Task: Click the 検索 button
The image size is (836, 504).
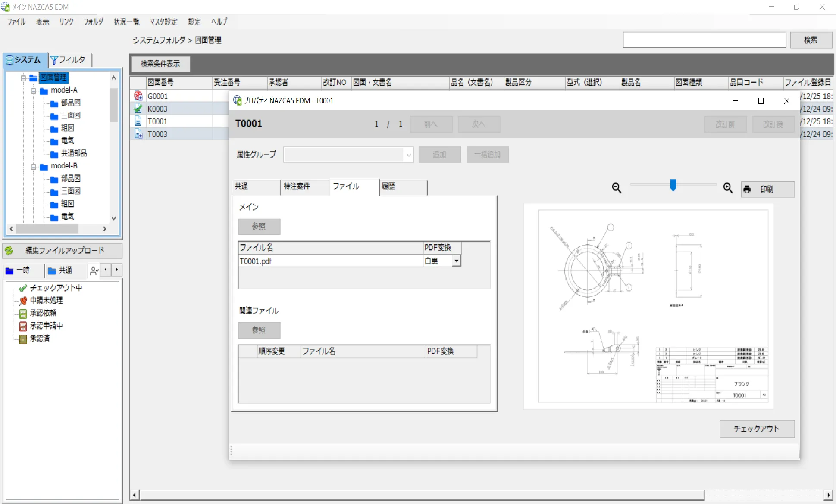Action: click(811, 40)
